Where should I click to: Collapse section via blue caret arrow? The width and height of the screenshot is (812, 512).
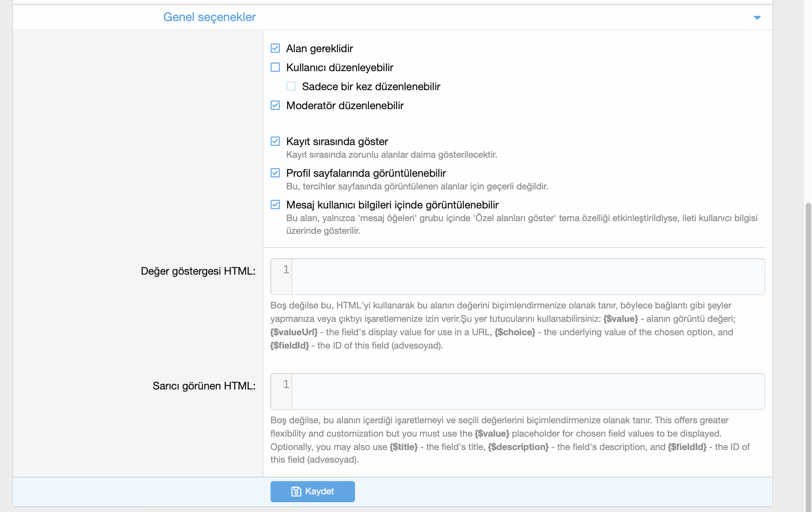[x=757, y=18]
